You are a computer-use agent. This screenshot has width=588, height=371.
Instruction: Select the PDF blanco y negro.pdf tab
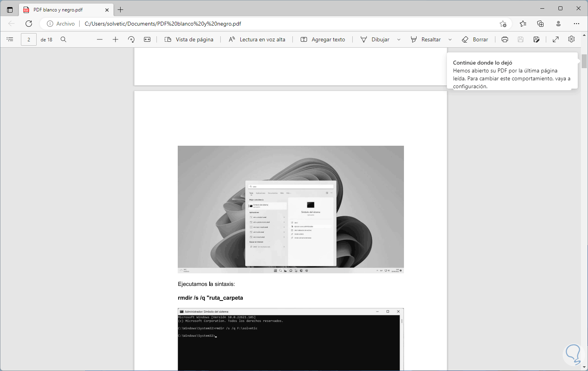(66, 10)
